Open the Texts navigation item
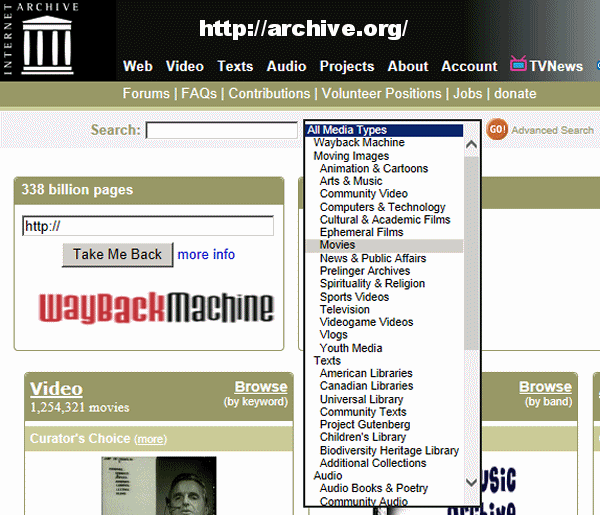Viewport: 600px width, 515px height. (x=235, y=66)
